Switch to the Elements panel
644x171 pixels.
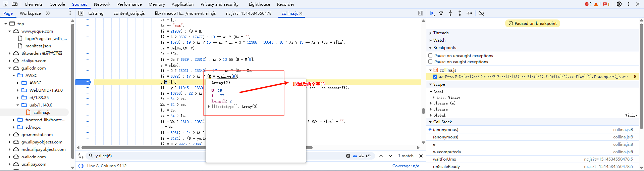coord(34,4)
